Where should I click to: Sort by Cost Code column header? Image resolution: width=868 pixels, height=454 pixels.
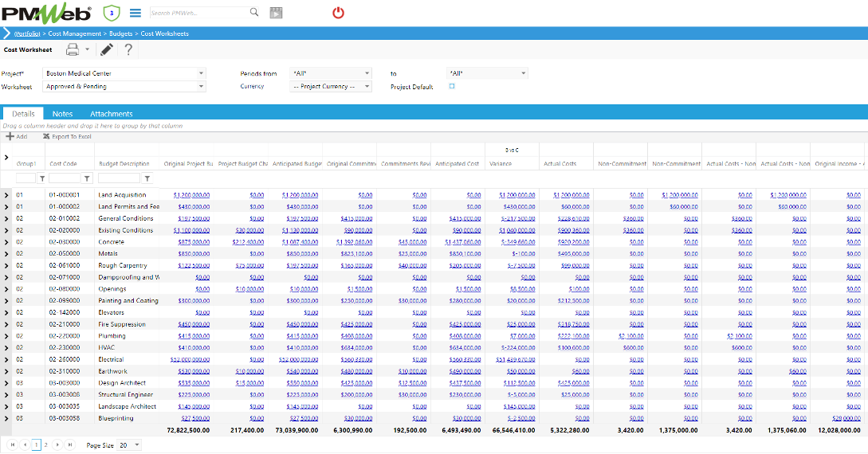[63, 164]
